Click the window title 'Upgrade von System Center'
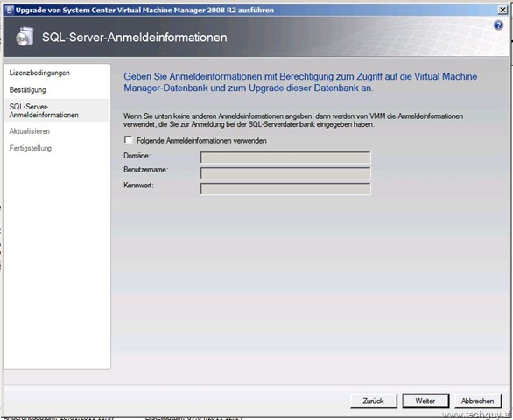Image resolution: width=513 pixels, height=420 pixels. click(x=144, y=10)
